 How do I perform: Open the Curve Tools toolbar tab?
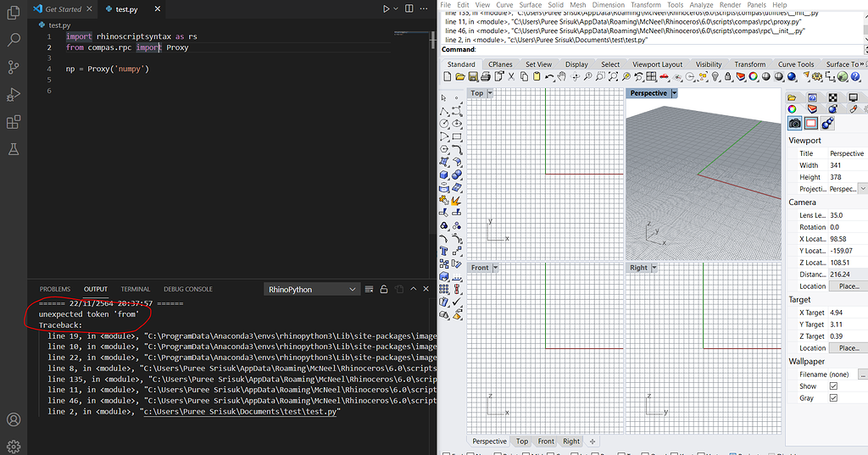(796, 64)
